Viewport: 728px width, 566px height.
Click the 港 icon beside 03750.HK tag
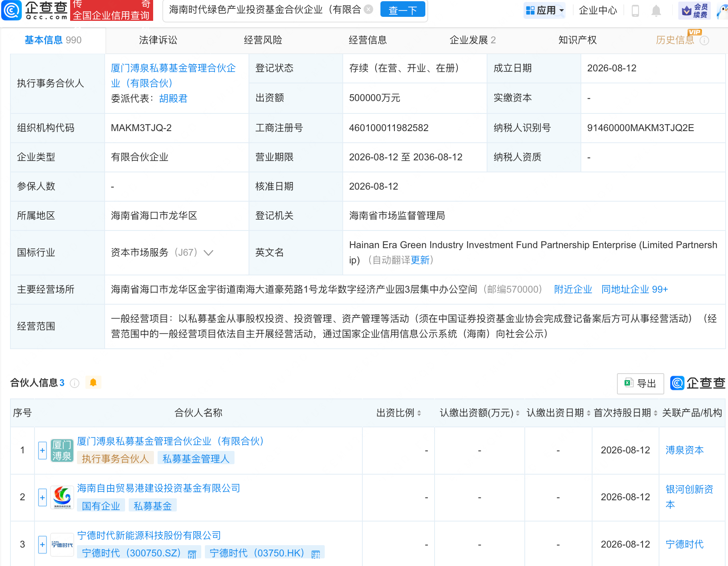click(x=316, y=554)
